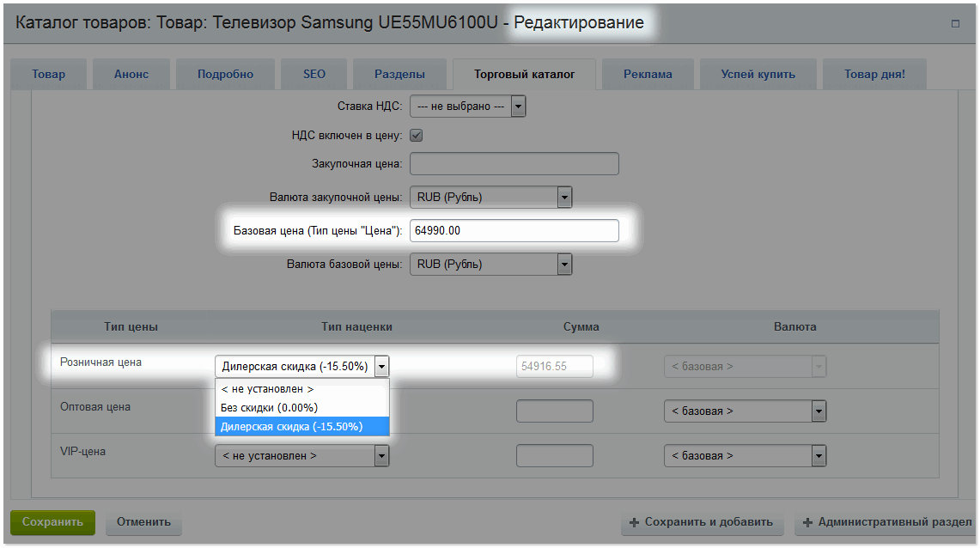The height and width of the screenshot is (548, 980).
Task: Open the VIP-цена markup type dropdown
Action: (x=301, y=455)
